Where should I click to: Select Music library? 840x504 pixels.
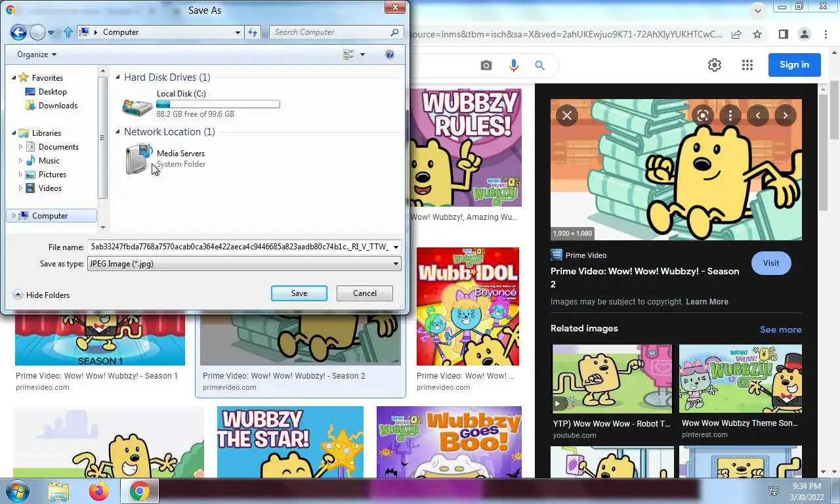click(x=43, y=161)
